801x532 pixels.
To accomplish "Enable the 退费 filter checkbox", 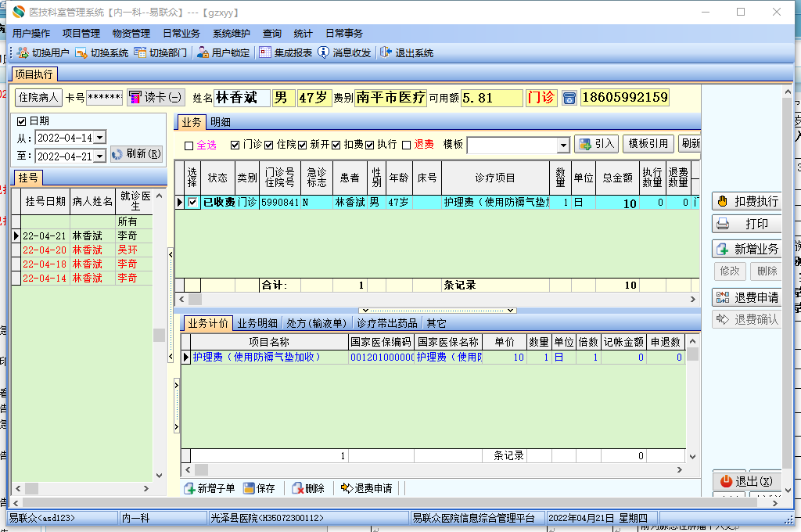I will click(x=407, y=146).
